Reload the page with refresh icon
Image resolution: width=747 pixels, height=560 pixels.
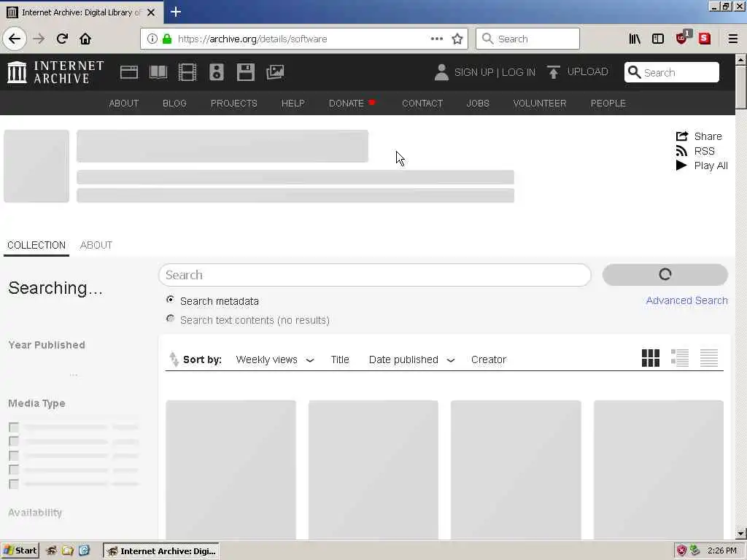(x=62, y=39)
